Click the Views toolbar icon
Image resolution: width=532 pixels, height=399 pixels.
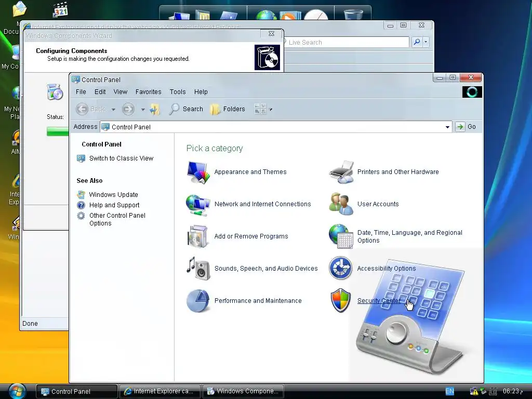point(260,109)
